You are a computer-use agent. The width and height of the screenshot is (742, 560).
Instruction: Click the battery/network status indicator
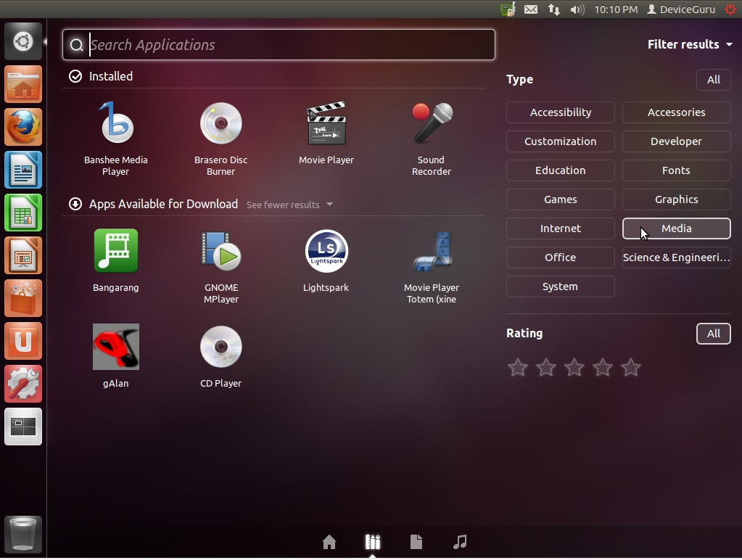pos(508,9)
